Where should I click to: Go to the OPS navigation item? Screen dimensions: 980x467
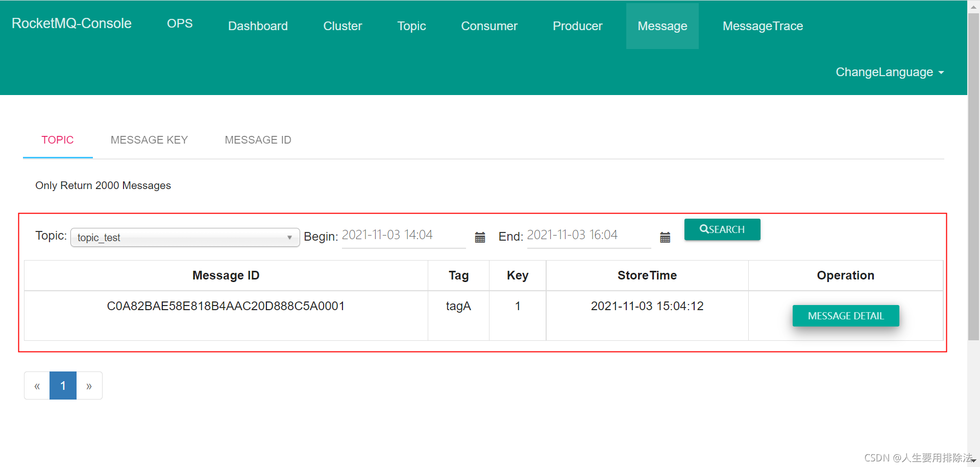(180, 24)
